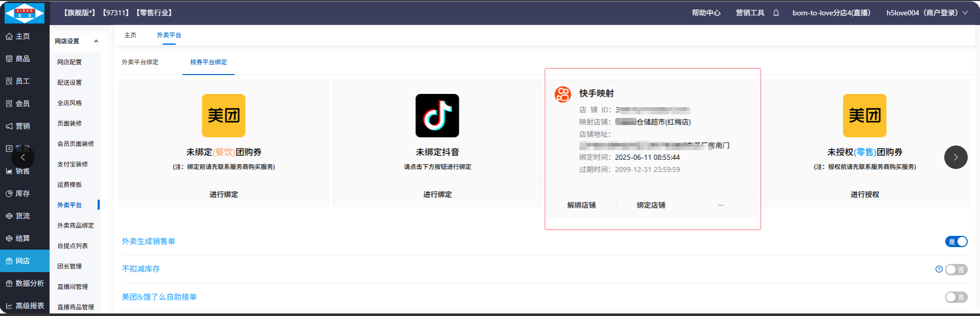Viewport: 980px width, 316px height.
Task: Open 帮助中心 in top bar
Action: [x=706, y=13]
